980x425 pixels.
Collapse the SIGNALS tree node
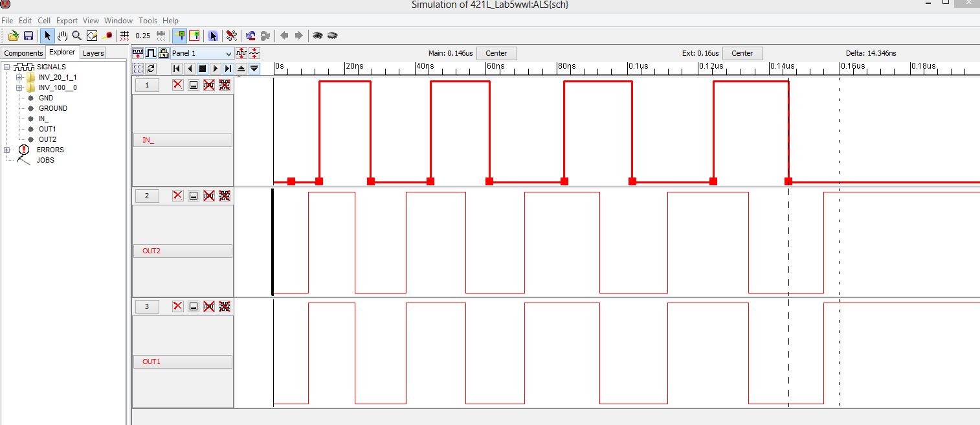tap(6, 67)
